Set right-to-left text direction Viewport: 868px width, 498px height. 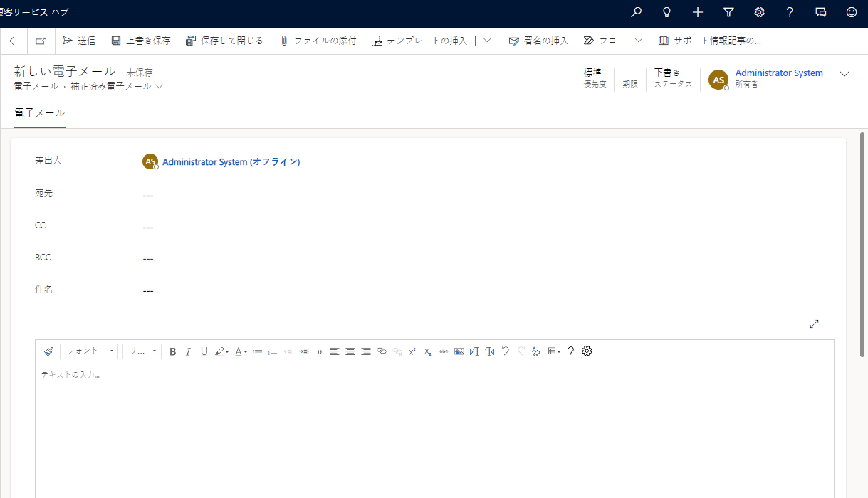click(x=490, y=351)
